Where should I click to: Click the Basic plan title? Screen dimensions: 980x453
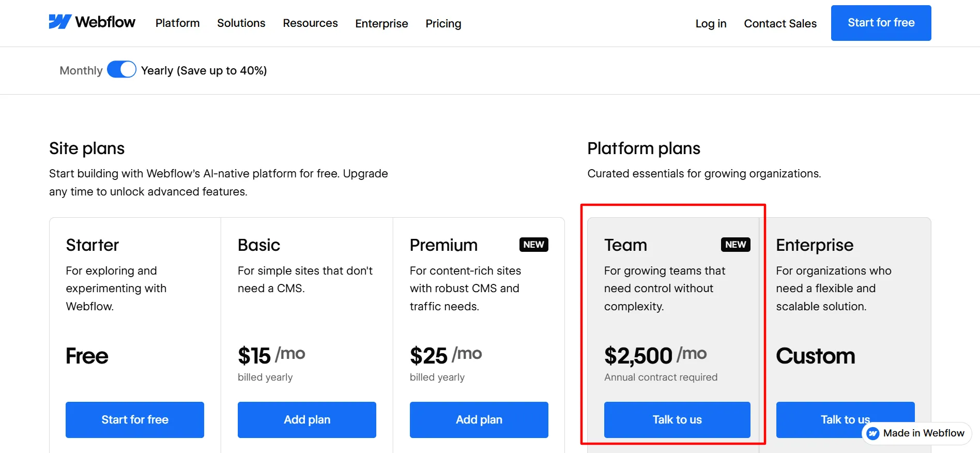(x=259, y=245)
